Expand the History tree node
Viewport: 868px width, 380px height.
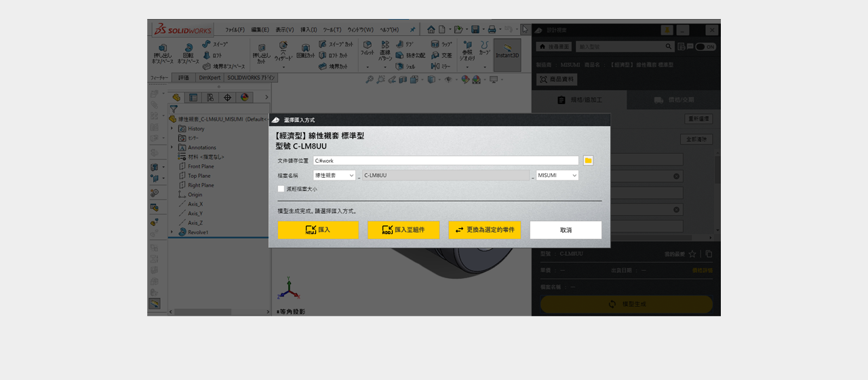click(172, 128)
